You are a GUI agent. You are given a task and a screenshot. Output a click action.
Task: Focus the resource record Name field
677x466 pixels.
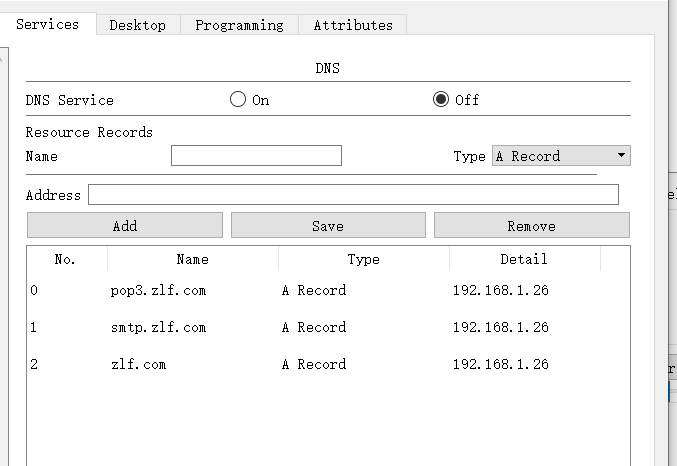(x=256, y=156)
